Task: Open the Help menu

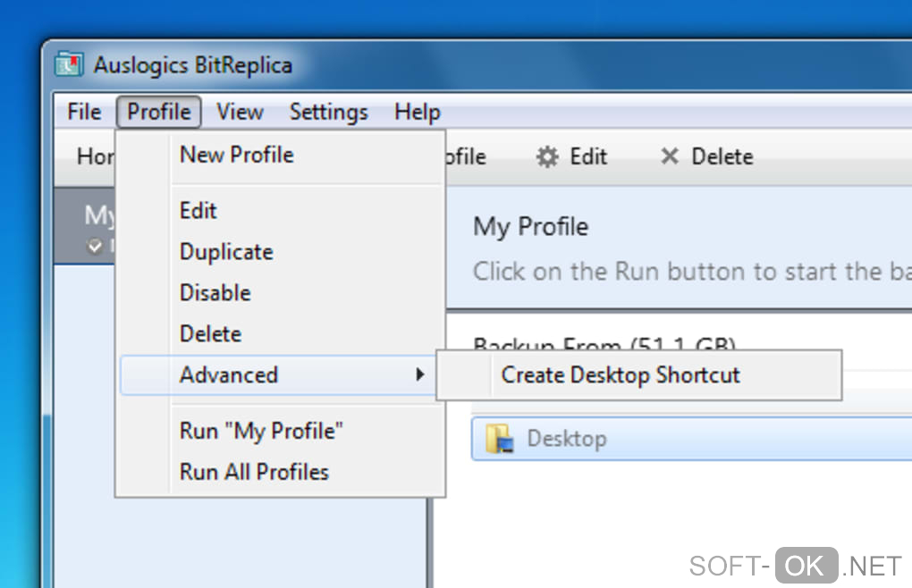Action: [417, 112]
